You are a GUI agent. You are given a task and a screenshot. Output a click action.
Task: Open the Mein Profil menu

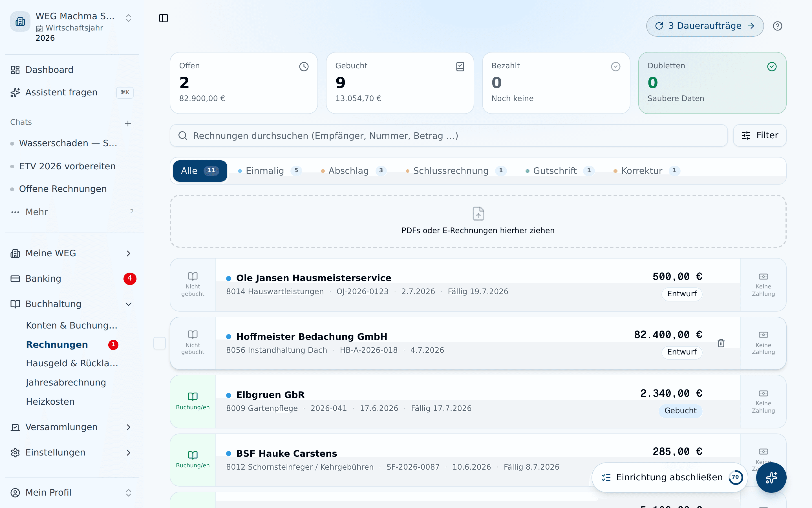(x=72, y=492)
